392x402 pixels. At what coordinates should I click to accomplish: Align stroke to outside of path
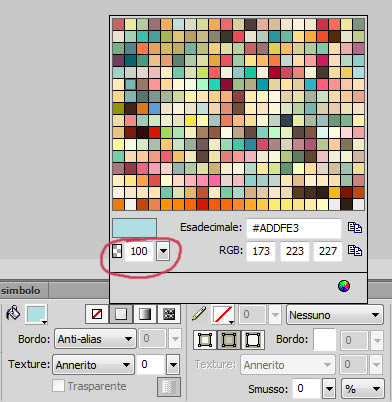coord(253,340)
